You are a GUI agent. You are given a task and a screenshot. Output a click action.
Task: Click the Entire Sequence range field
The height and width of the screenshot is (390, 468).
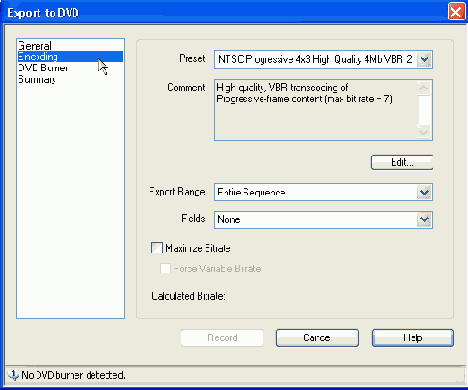[315, 192]
